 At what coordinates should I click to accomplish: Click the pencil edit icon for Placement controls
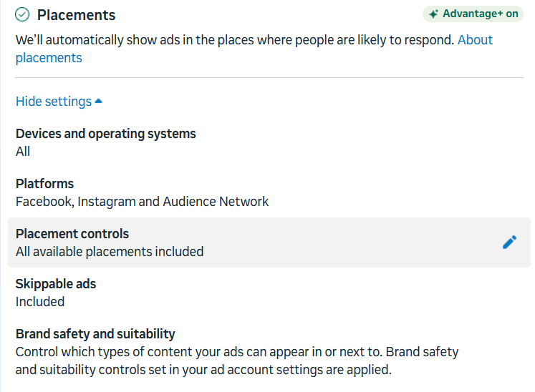[509, 242]
